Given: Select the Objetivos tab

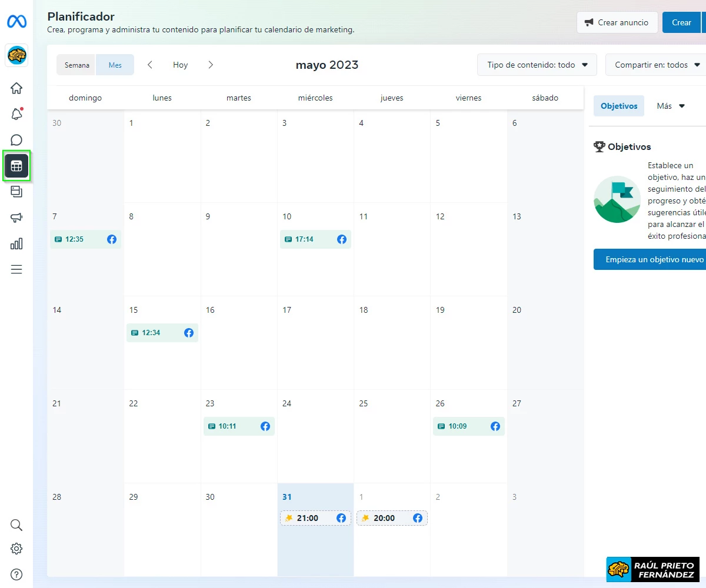Looking at the screenshot, I should tap(618, 106).
